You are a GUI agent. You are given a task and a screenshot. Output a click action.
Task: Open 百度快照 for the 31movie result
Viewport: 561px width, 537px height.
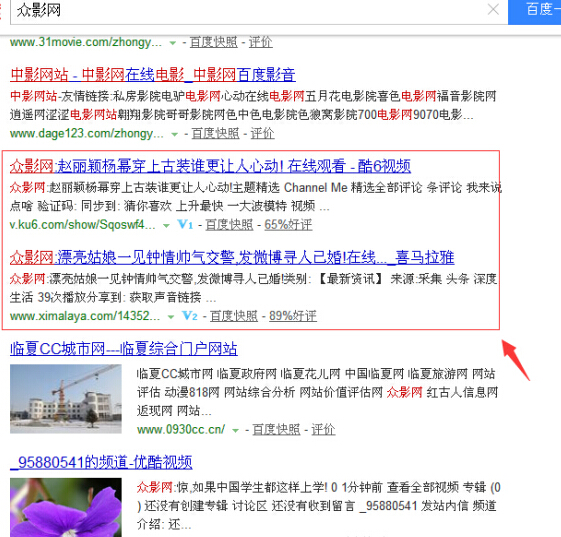pyautogui.click(x=214, y=42)
